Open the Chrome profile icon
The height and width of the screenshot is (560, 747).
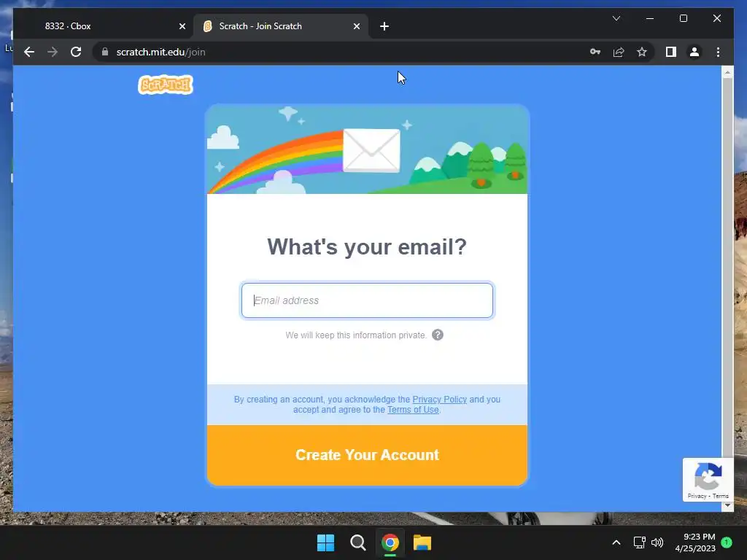(x=694, y=52)
